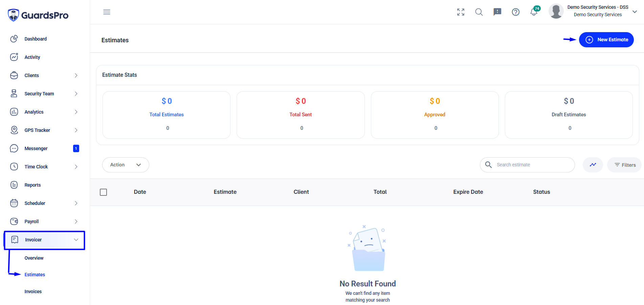The width and height of the screenshot is (644, 305).
Task: Open Dashboard from the sidebar
Action: point(36,39)
